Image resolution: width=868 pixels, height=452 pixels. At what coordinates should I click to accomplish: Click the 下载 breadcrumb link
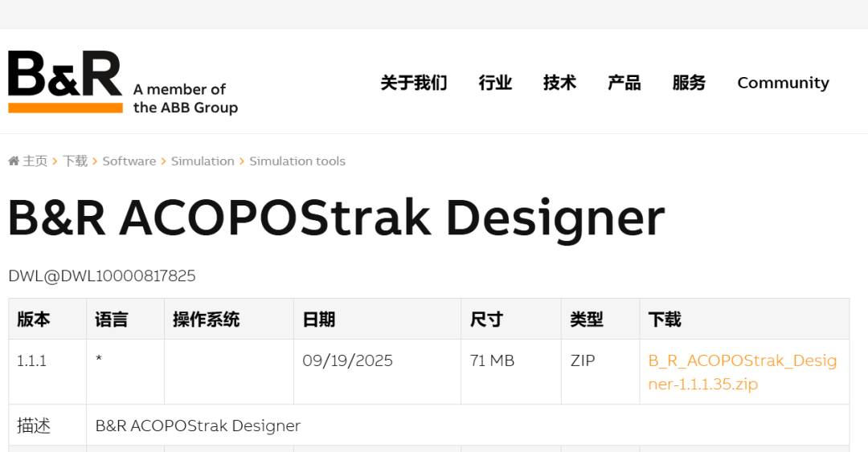(x=76, y=161)
